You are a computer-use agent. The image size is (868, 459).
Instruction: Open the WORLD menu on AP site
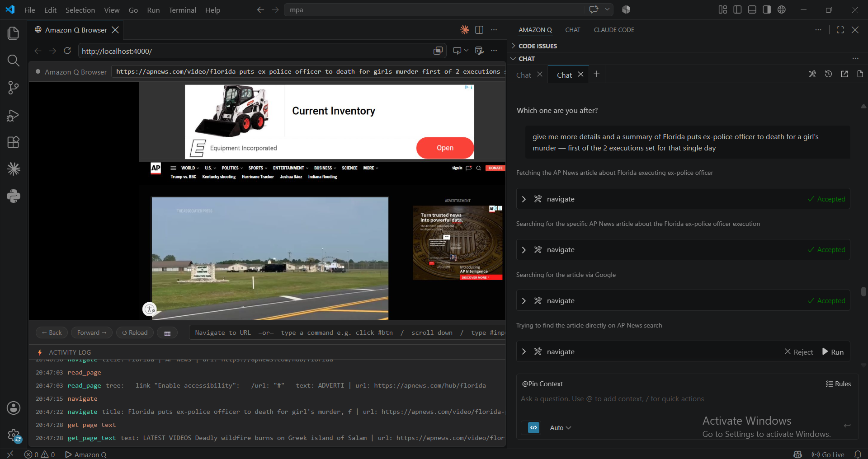[190, 168]
